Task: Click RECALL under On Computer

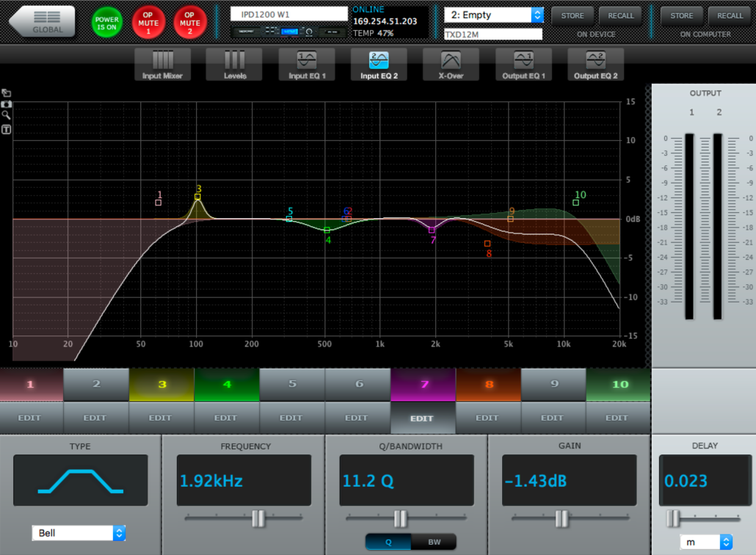Action: click(x=730, y=16)
